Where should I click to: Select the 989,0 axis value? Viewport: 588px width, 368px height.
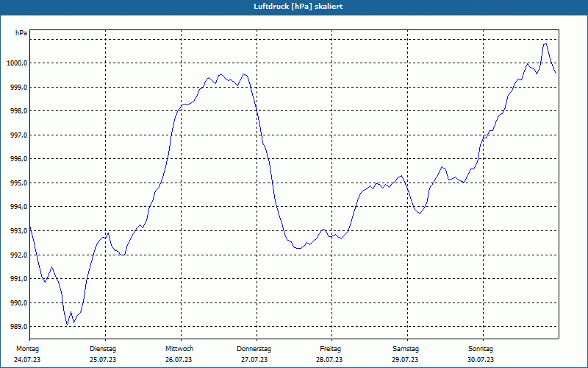pyautogui.click(x=19, y=327)
